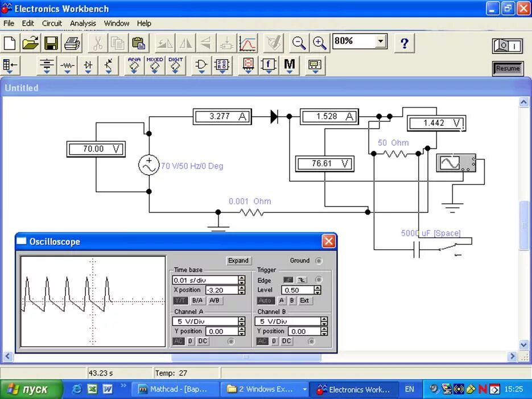Toggle the simulation power switch

tap(508, 46)
